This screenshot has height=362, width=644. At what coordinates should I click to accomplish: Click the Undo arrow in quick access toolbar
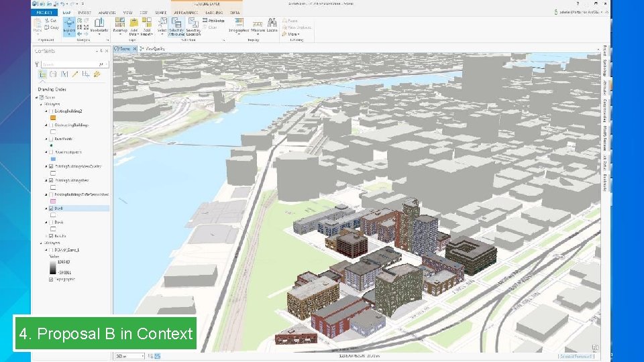(x=63, y=4)
